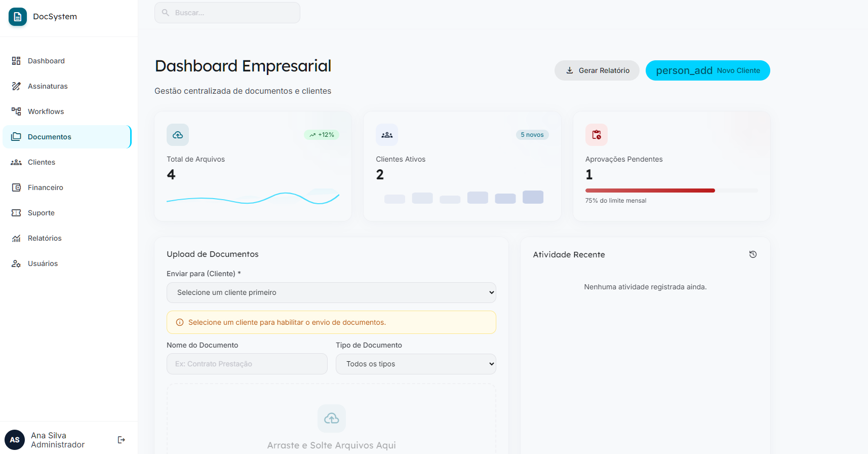Click the clipboard icon on Aprovações Pendentes card
The width and height of the screenshot is (868, 454).
597,135
